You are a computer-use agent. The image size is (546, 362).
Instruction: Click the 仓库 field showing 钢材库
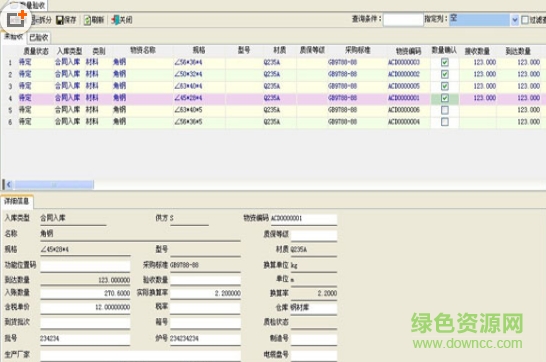[314, 308]
